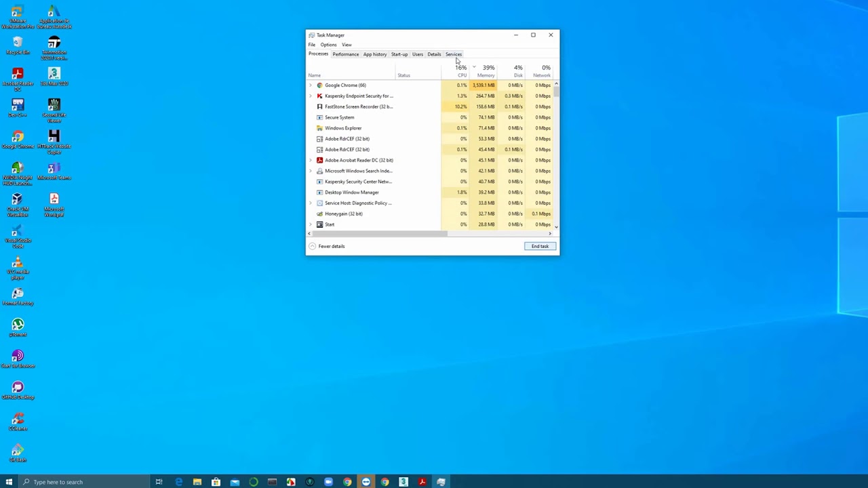Open the View menu in Task Manager

point(347,45)
